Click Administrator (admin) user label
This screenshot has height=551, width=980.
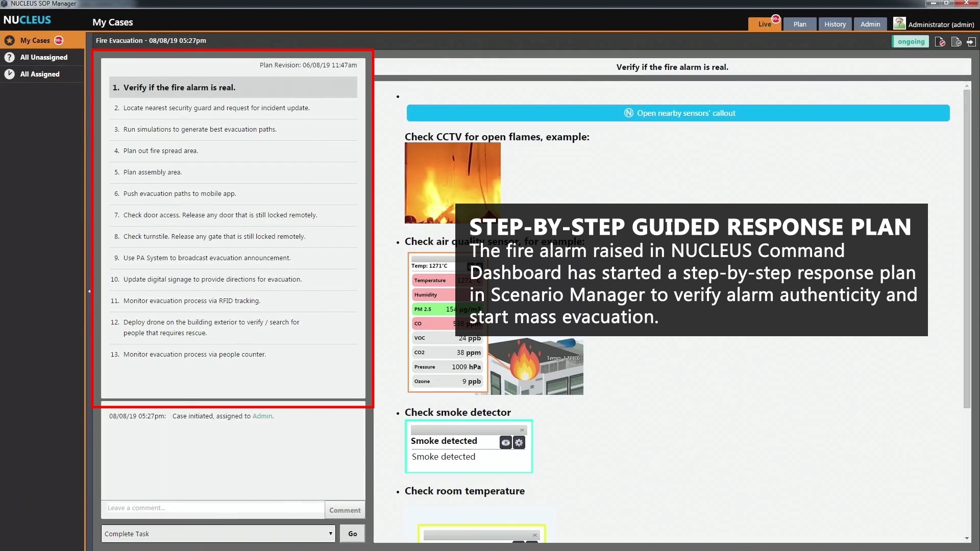941,24
